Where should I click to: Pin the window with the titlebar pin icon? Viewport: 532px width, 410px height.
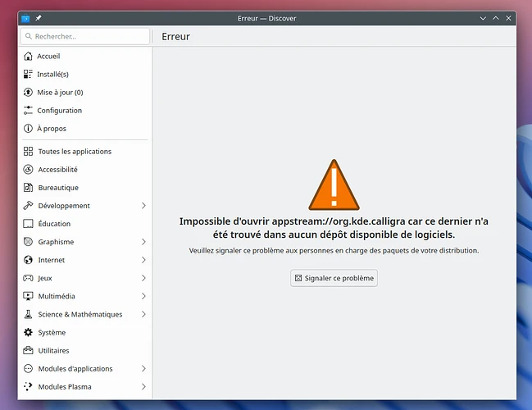click(x=39, y=18)
